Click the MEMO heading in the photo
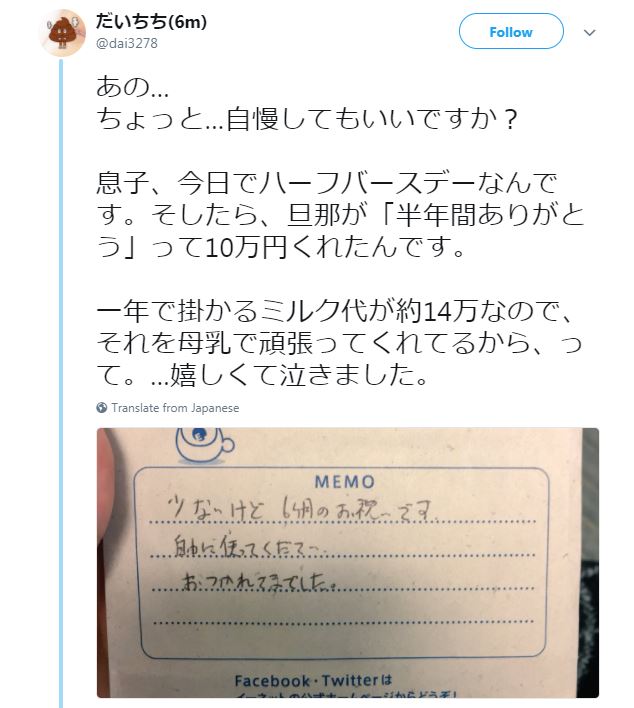Screen dimensions: 634x708 tap(344, 482)
